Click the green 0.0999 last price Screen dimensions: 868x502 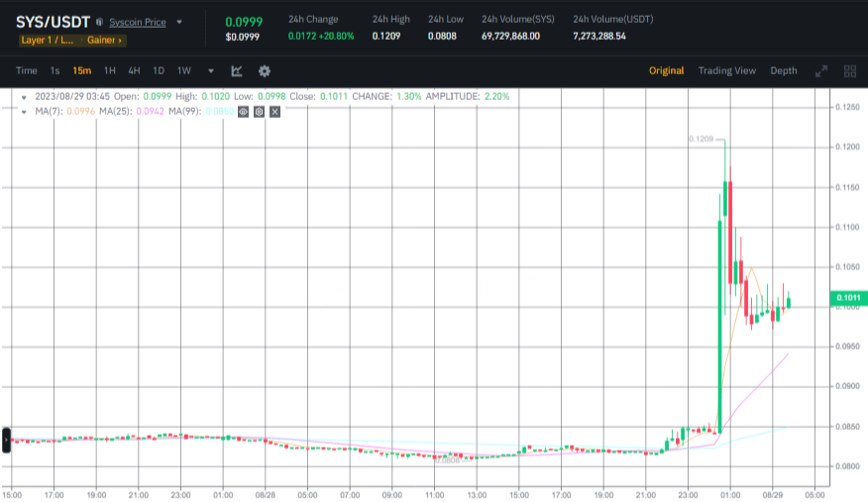(244, 22)
